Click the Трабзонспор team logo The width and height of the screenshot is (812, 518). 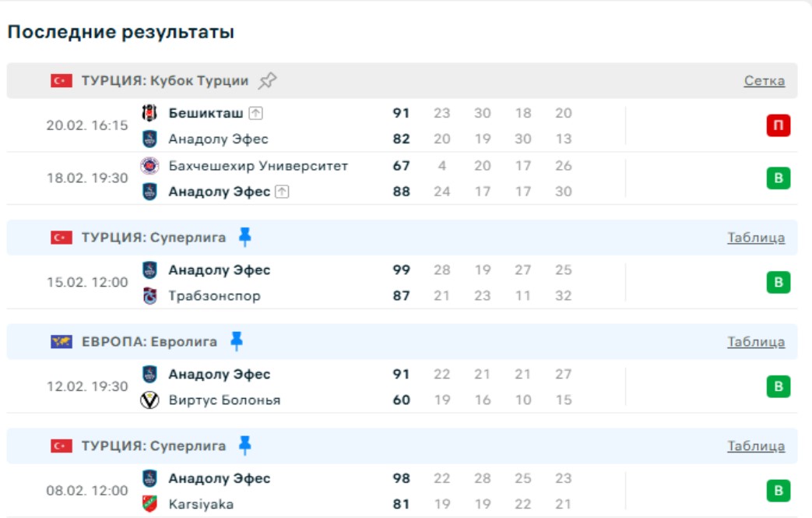149,296
